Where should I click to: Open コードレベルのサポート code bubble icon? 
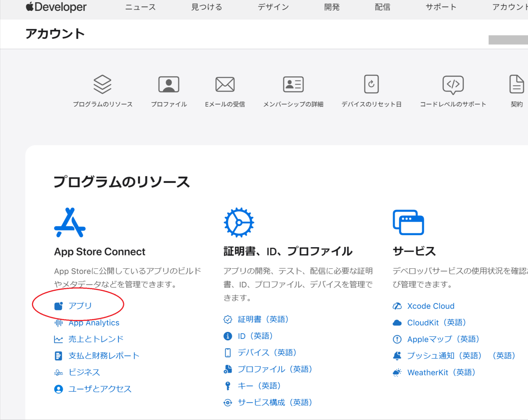pyautogui.click(x=453, y=84)
